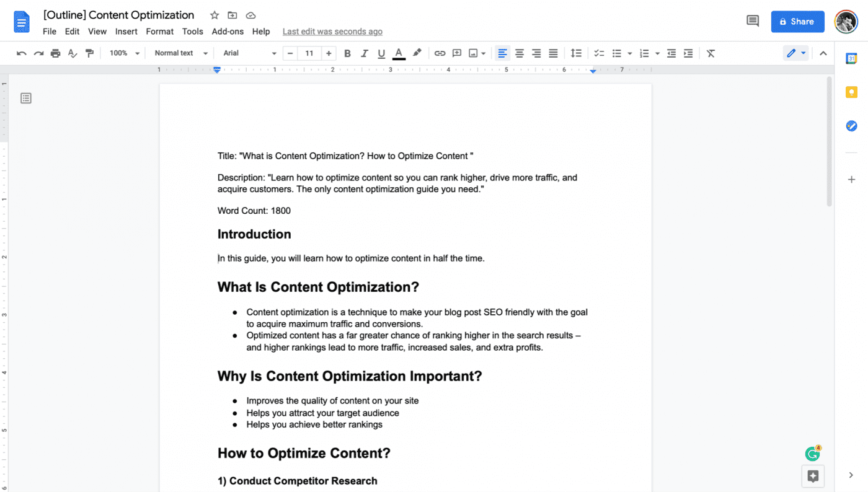
Task: Open comment history speech bubble icon
Action: [753, 21]
